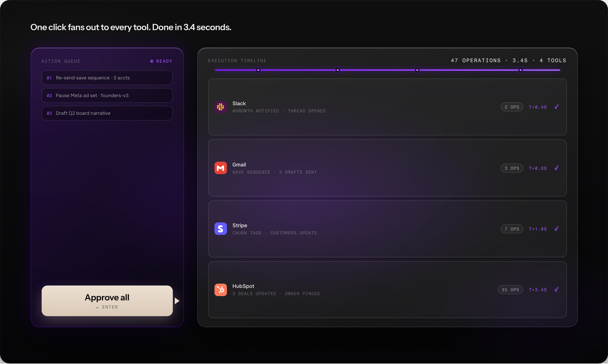Image resolution: width=608 pixels, height=364 pixels.
Task: Approve all queued actions
Action: (107, 301)
